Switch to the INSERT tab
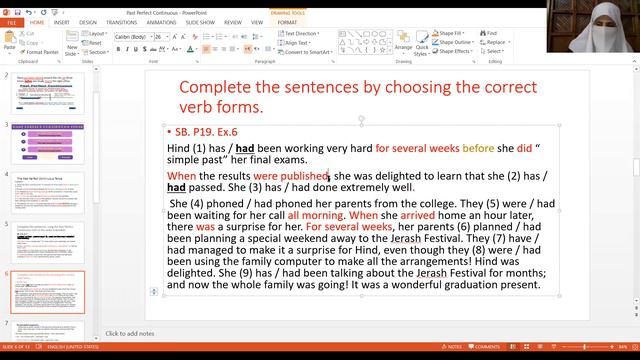This screenshot has height=360, width=640. pyautogui.click(x=62, y=22)
